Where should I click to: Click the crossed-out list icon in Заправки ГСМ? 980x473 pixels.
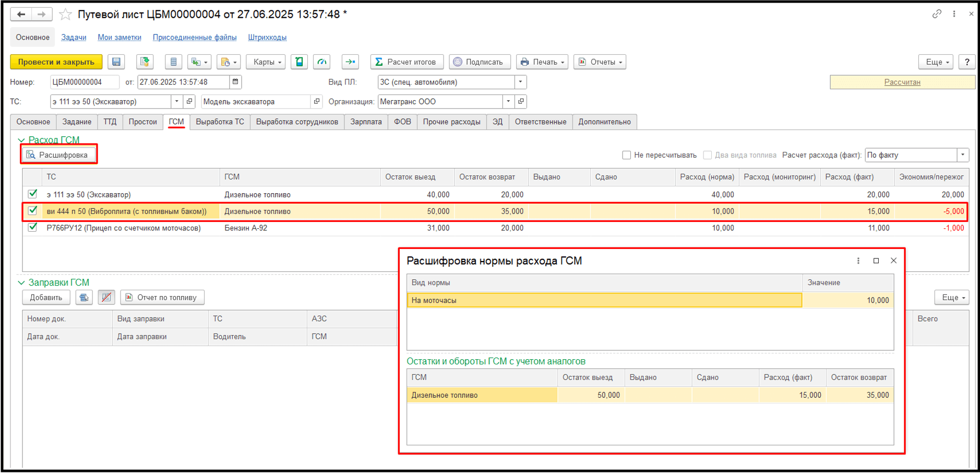[106, 298]
